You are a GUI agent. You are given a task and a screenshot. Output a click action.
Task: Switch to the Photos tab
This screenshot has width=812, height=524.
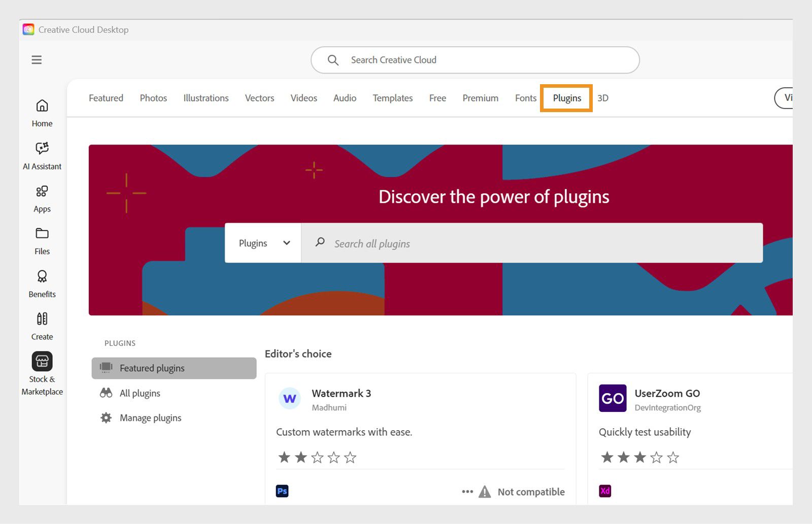pyautogui.click(x=153, y=98)
